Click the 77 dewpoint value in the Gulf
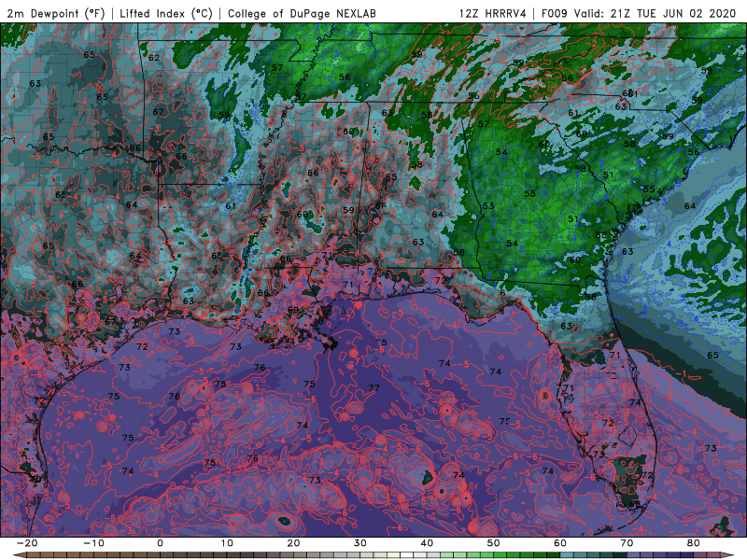The height and width of the screenshot is (560, 747). [x=374, y=388]
